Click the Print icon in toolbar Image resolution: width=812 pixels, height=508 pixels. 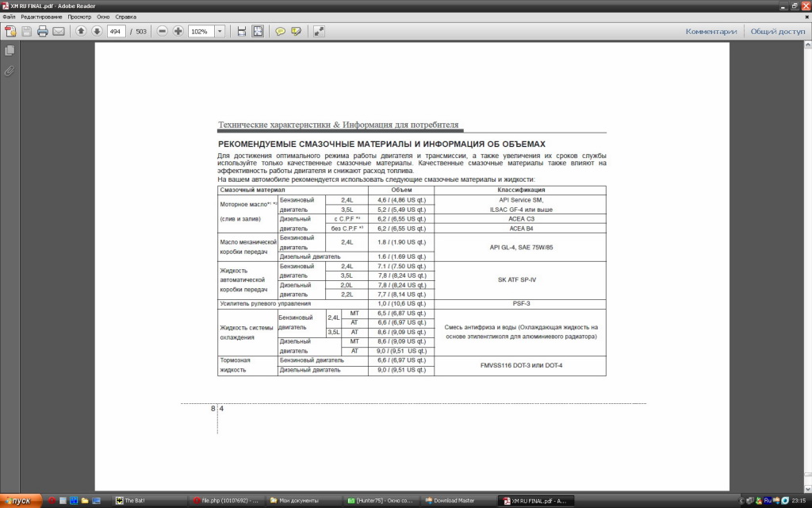coord(43,31)
